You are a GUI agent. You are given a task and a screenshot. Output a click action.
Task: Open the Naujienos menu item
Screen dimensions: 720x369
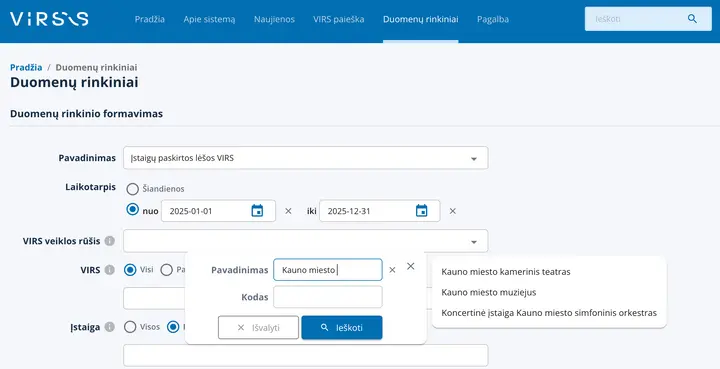click(274, 19)
